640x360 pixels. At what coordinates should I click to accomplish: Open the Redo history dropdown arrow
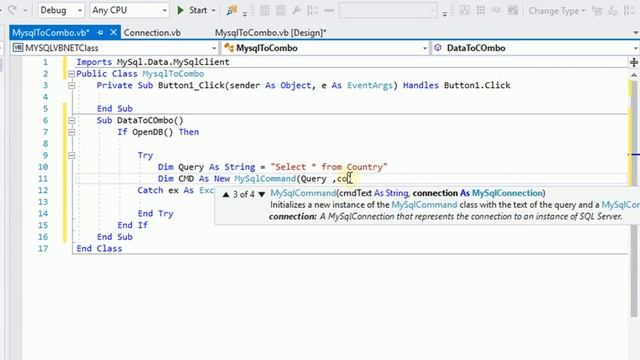coord(25,10)
